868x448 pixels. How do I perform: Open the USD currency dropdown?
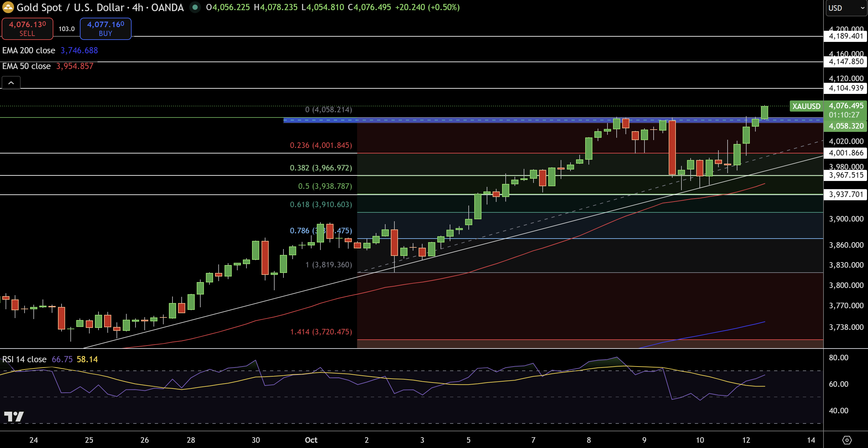pos(846,8)
